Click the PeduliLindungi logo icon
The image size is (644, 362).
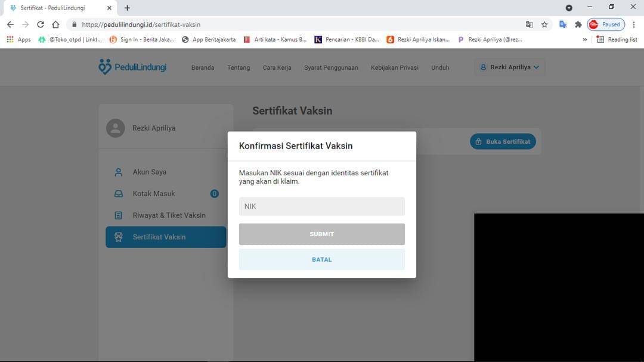pos(105,67)
